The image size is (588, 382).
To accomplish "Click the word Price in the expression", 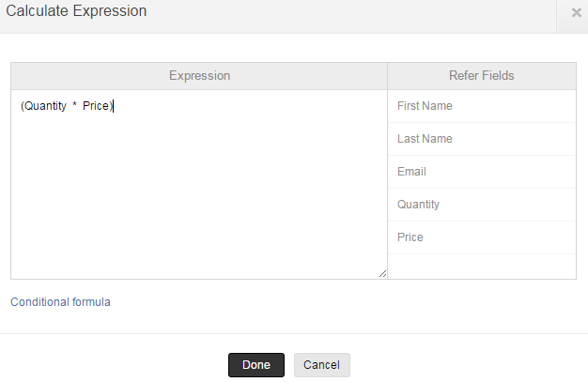I will coord(96,106).
